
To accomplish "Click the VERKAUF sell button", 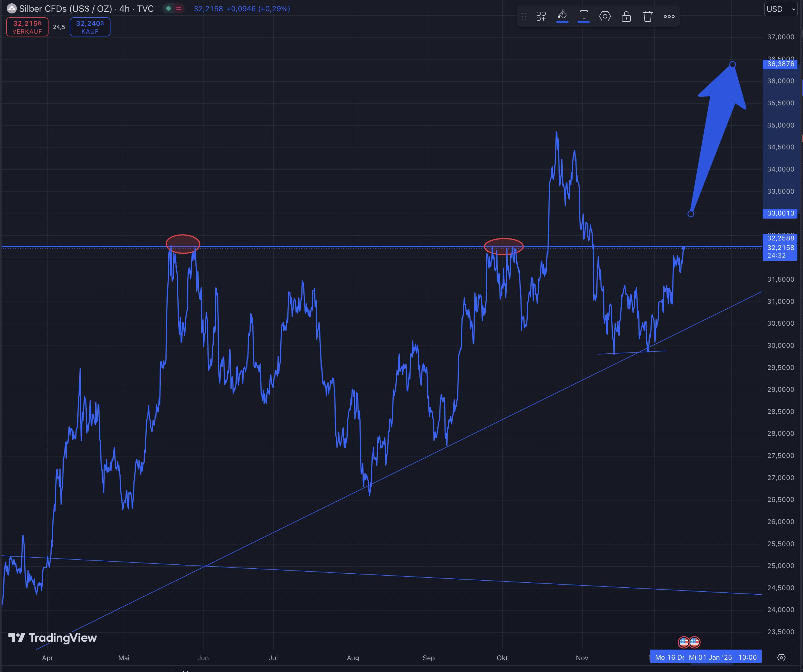I will tap(27, 27).
